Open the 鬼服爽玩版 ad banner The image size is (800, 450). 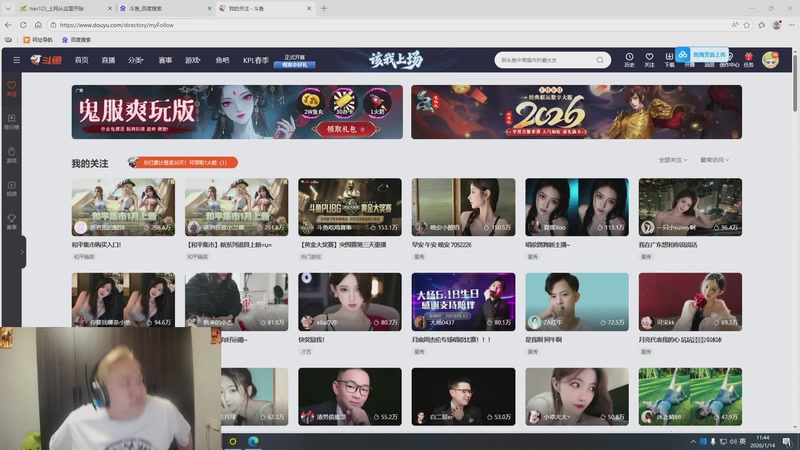pos(237,112)
